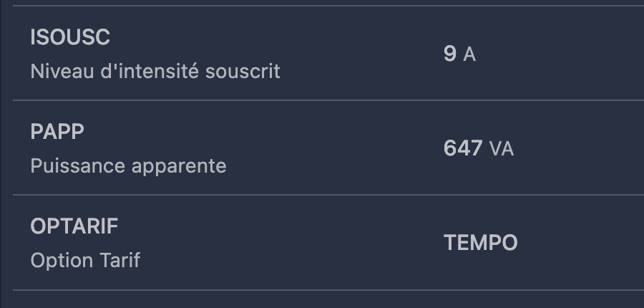Click the "VA" unit beside 647
Viewport: 644px width, 308px height.
tap(502, 149)
